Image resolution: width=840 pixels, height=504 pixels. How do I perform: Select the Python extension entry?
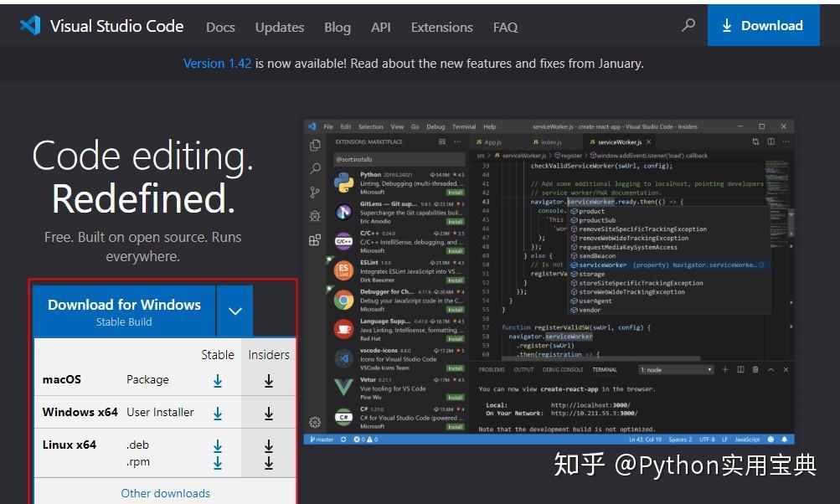click(399, 183)
